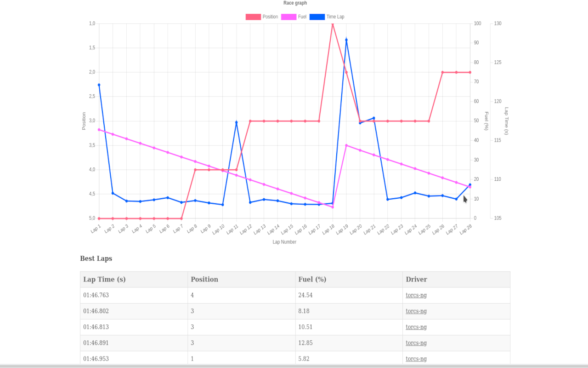The image size is (588, 368).
Task: Toggle the Fuel dataset legend swatch
Action: [289, 17]
